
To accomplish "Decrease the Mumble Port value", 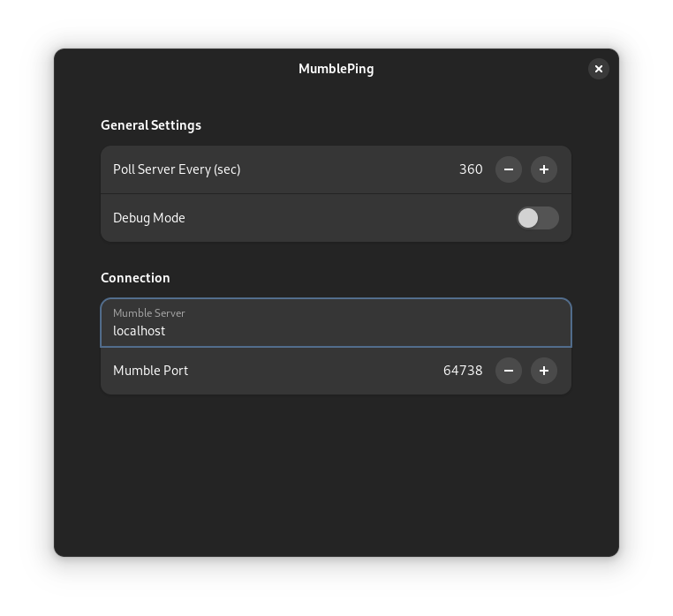I will [x=509, y=371].
